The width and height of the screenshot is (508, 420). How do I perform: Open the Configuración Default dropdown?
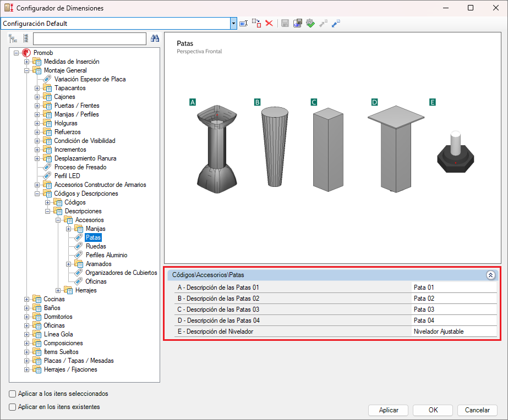click(x=233, y=24)
